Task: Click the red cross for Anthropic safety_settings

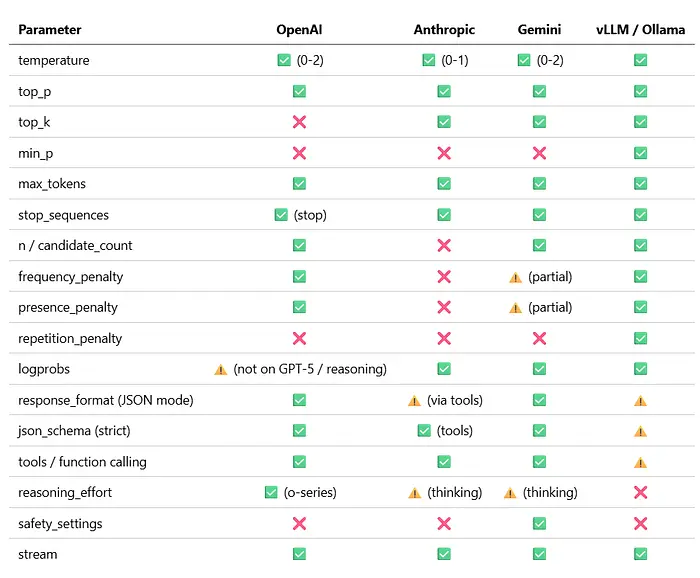Action: click(x=444, y=523)
